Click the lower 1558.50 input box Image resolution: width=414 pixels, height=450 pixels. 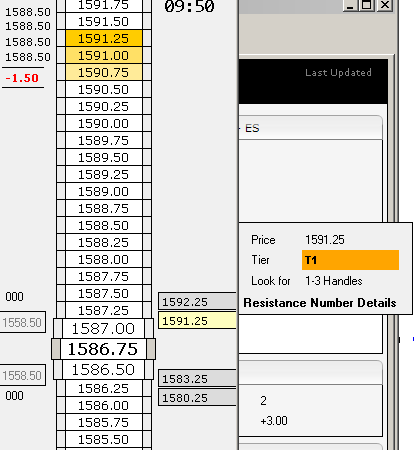[22, 375]
